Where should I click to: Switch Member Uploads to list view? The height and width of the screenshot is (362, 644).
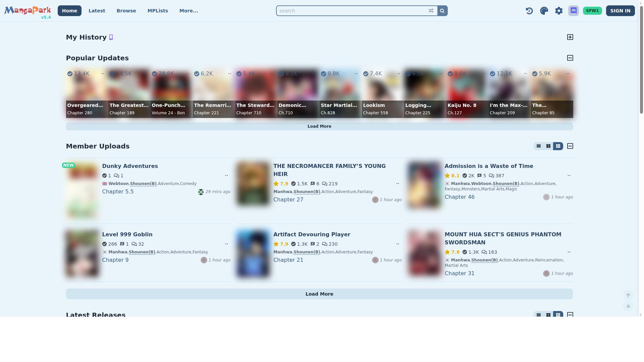539,146
